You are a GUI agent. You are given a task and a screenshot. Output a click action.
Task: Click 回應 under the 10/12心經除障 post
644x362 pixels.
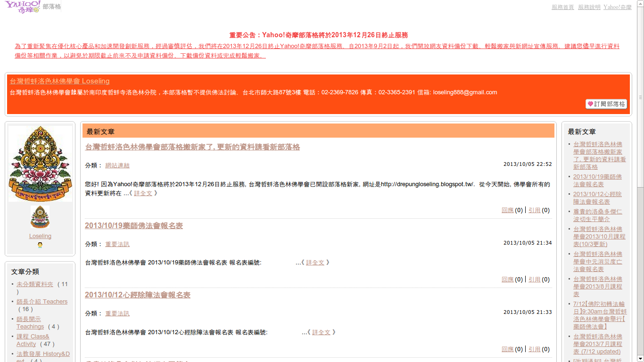[x=508, y=349]
